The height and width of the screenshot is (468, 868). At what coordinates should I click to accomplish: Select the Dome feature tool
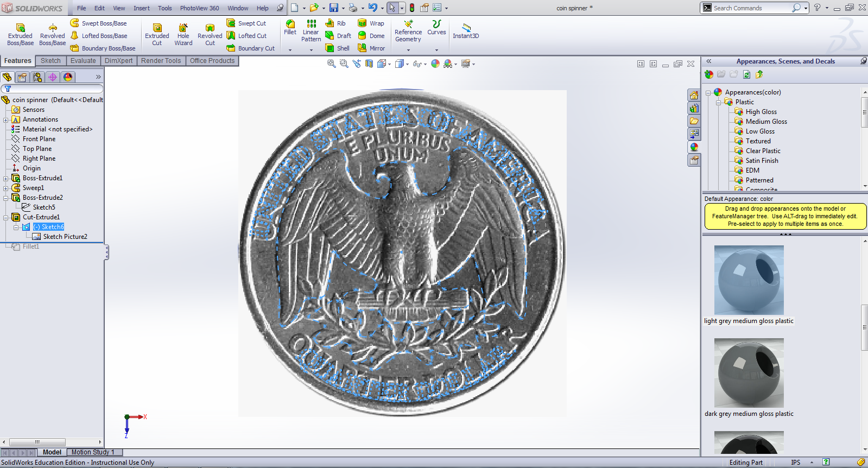(x=371, y=36)
